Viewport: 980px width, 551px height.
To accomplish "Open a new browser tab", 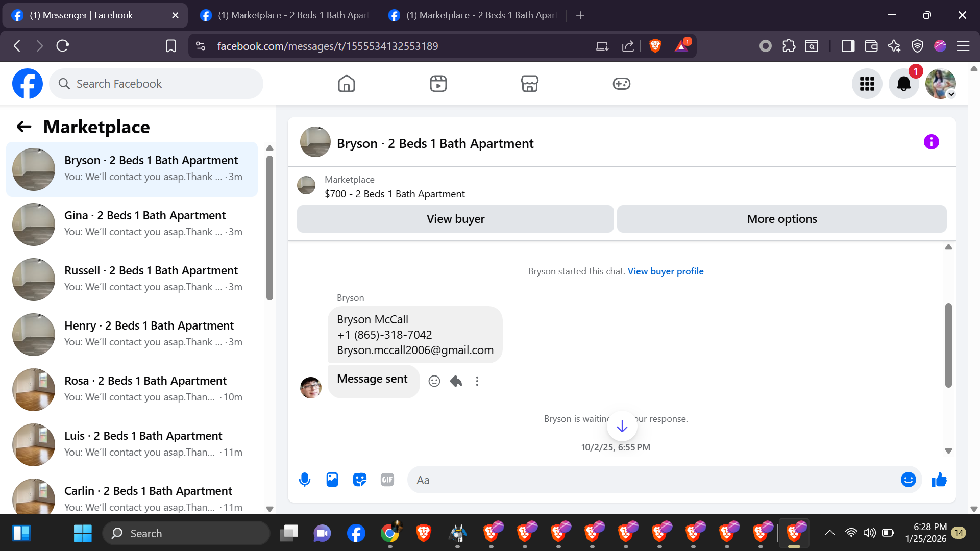I will (580, 15).
